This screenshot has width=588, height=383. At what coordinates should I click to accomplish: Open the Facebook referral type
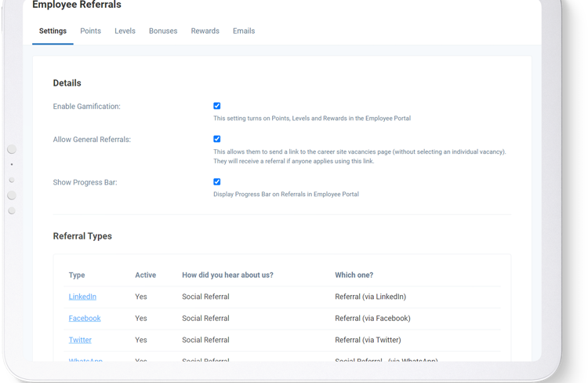pyautogui.click(x=85, y=319)
